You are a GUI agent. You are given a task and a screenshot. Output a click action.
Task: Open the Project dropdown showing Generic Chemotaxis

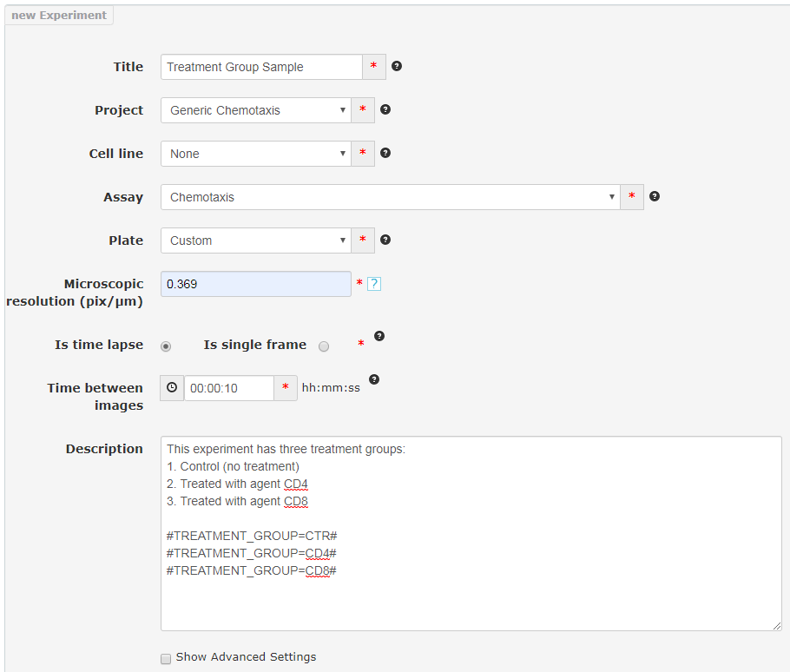pyautogui.click(x=256, y=110)
